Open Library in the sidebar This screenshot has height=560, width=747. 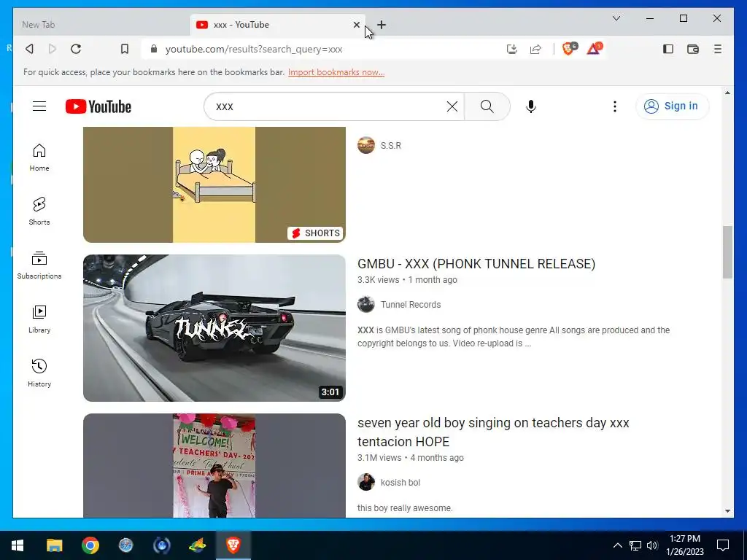click(x=39, y=319)
